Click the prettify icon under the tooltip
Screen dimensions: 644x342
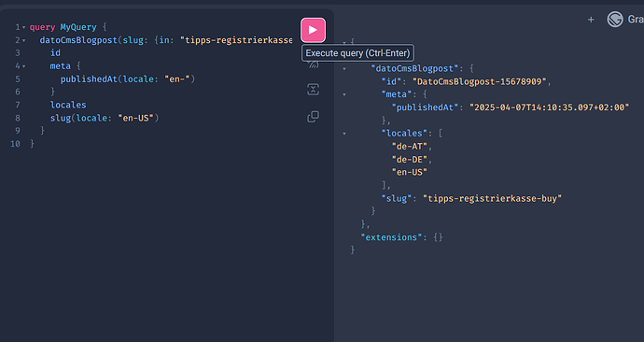[x=313, y=64]
